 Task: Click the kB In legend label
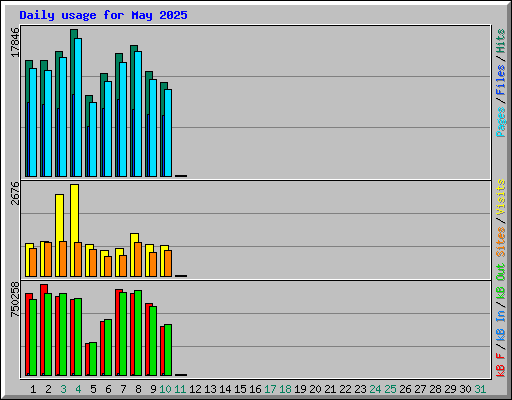click(x=501, y=325)
